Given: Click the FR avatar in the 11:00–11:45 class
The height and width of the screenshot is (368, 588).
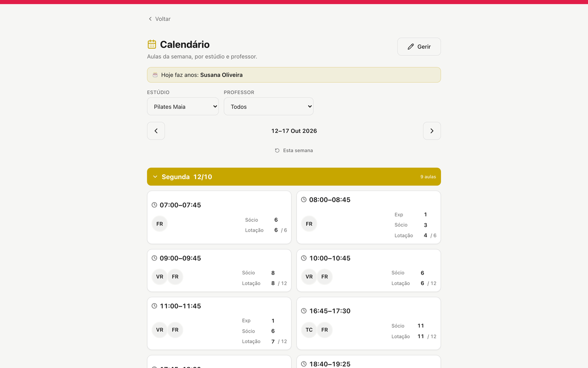Looking at the screenshot, I should (x=175, y=330).
